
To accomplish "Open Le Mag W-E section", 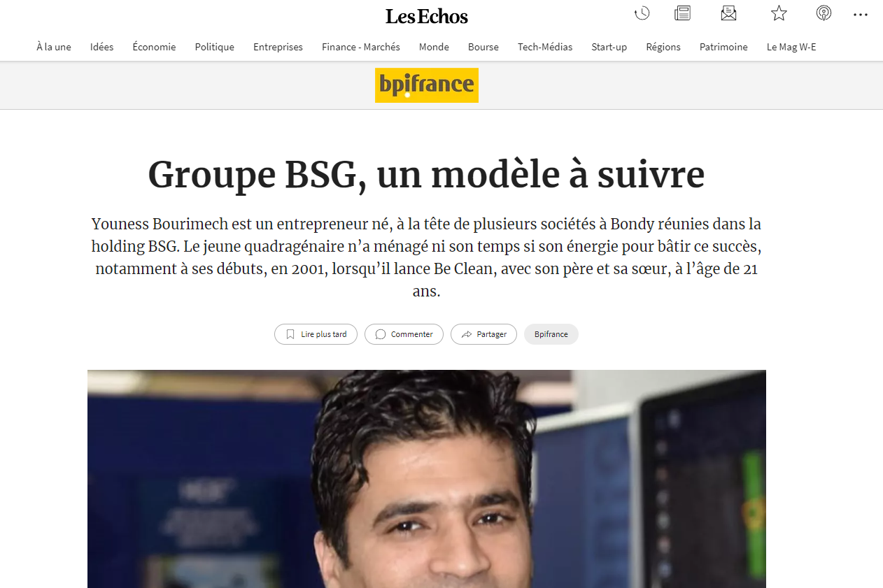I will pyautogui.click(x=791, y=47).
